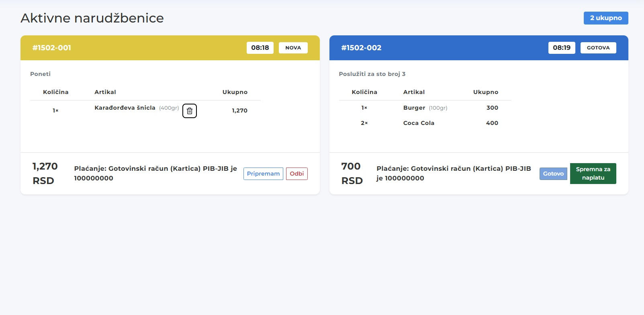The image size is (644, 315).
Task: Click the 700 RSD order total
Action: [352, 174]
